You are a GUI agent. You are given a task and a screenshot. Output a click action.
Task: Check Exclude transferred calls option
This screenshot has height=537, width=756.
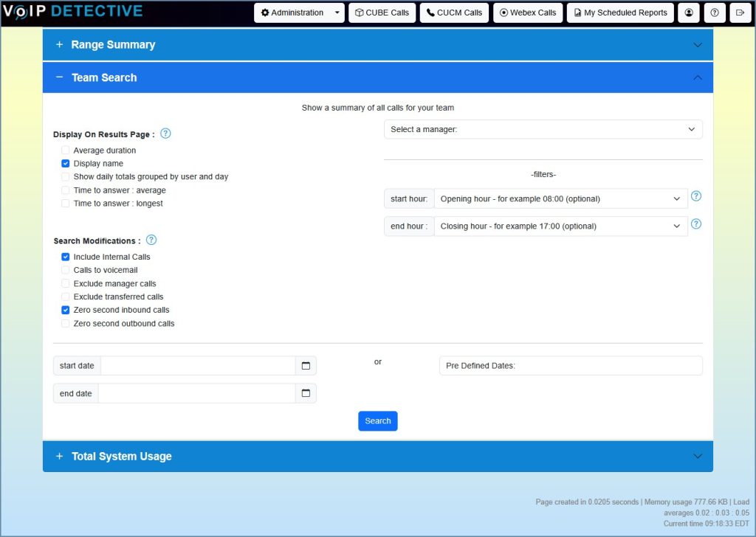point(66,297)
